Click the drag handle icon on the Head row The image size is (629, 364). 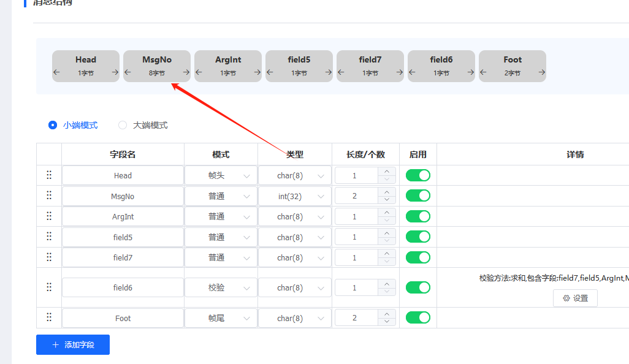[49, 175]
